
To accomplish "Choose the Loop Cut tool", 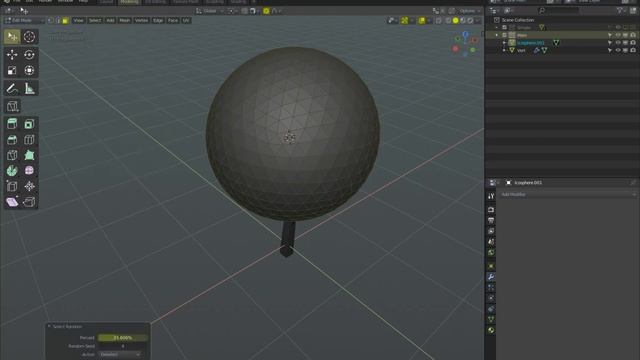I will (x=29, y=140).
